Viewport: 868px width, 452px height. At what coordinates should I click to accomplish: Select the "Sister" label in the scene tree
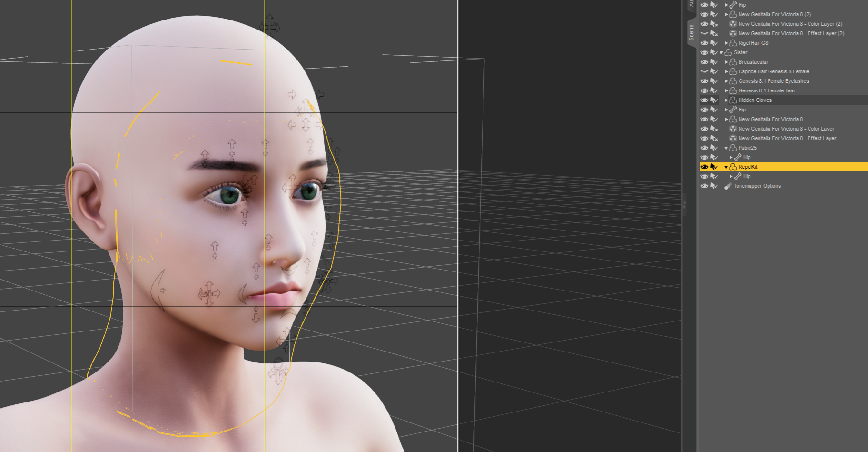(x=740, y=52)
